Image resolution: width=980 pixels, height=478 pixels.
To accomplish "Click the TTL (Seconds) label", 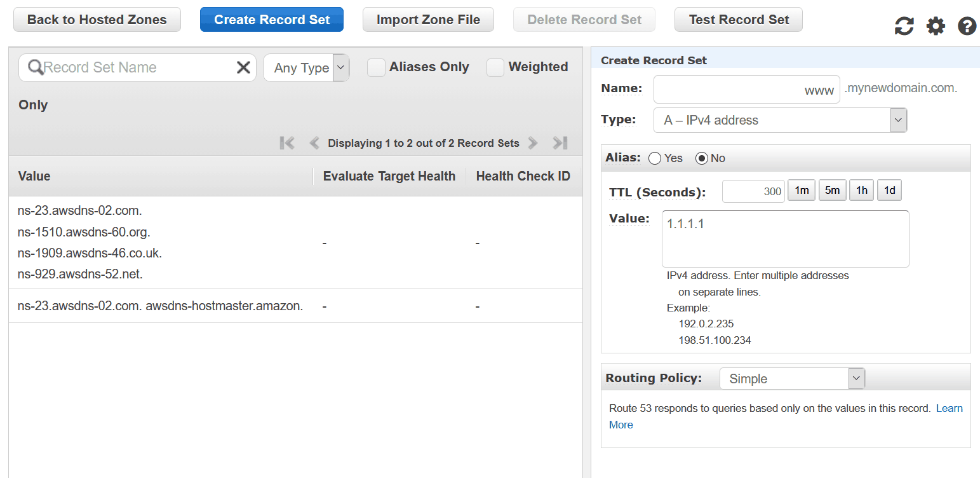I will tap(657, 192).
